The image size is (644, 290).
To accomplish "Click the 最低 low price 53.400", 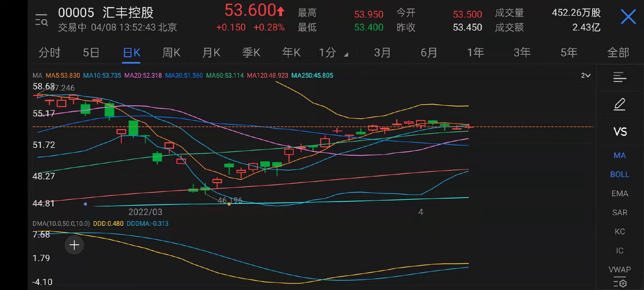I will (x=369, y=27).
